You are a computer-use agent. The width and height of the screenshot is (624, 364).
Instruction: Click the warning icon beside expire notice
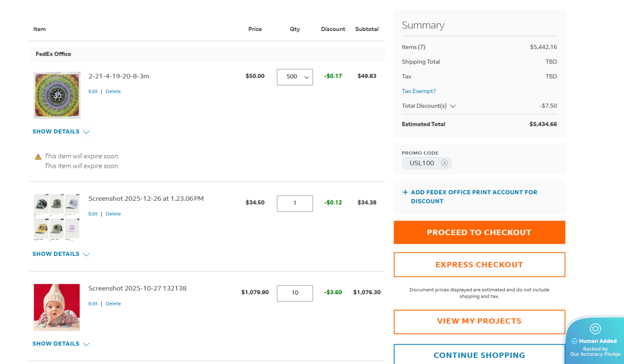coord(38,157)
